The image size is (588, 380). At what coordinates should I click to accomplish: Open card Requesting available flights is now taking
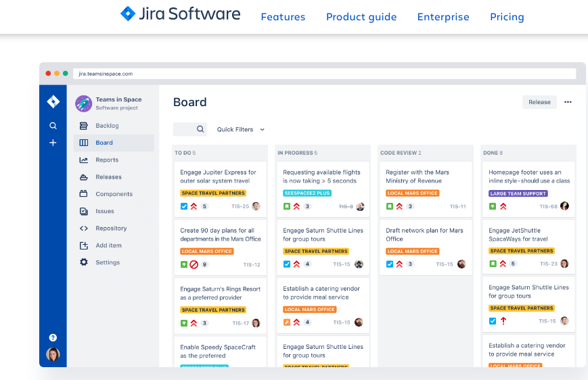323,189
